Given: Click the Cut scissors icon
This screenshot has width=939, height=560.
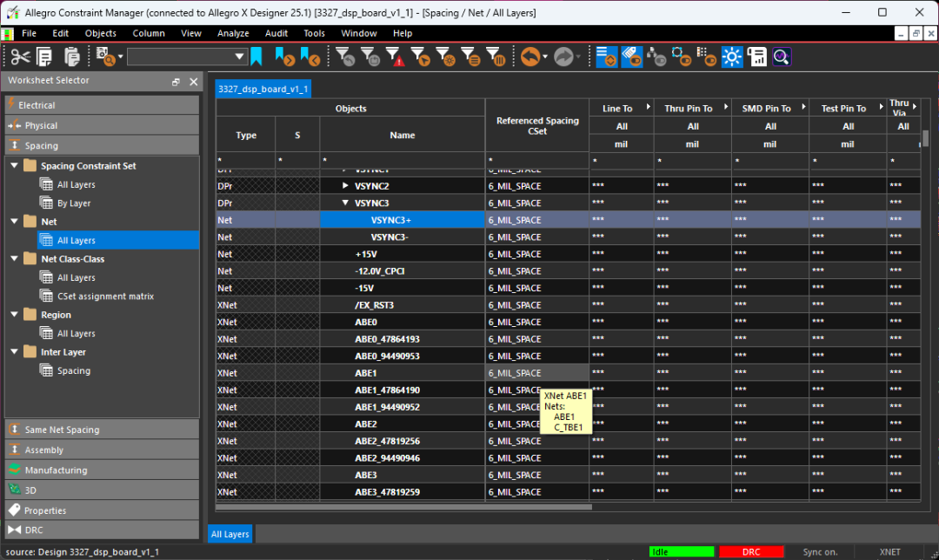Looking at the screenshot, I should pos(20,57).
